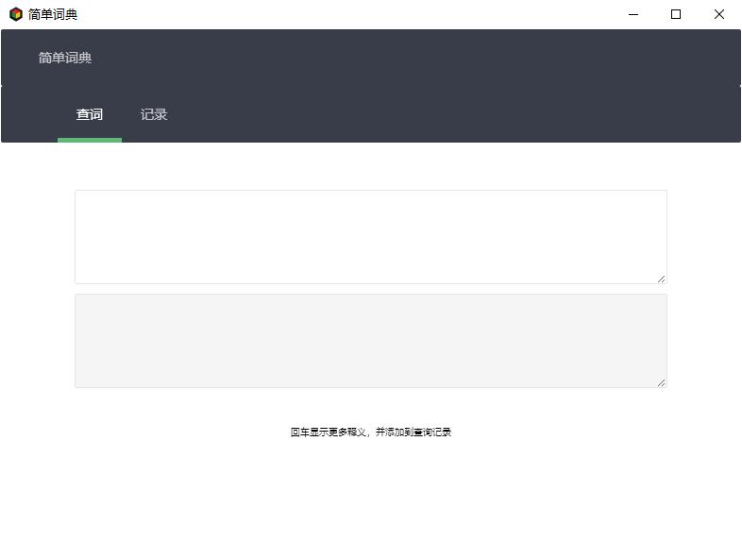
Task: Switch to the 查词 tab
Action: pos(90,114)
